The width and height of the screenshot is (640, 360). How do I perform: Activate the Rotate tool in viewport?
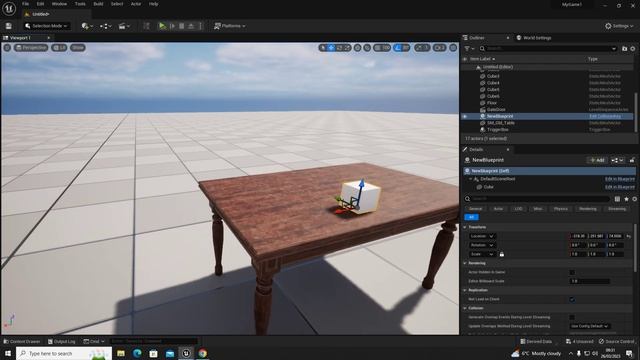tap(339, 48)
